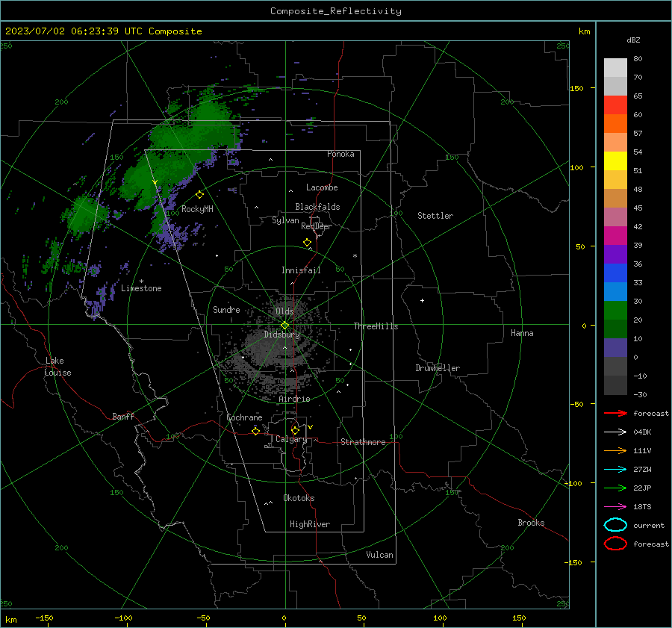
Task: Click the dBZ legend heading
Action: [633, 40]
